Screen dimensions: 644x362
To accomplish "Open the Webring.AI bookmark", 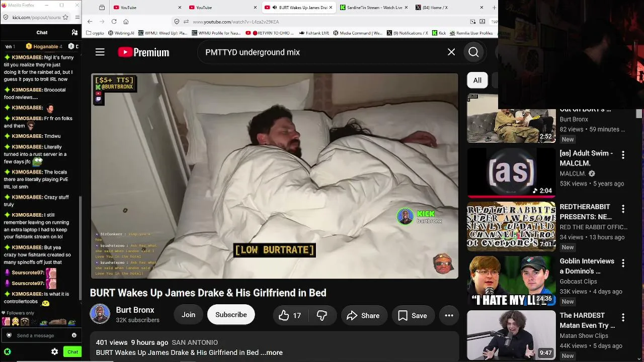I will [121, 33].
